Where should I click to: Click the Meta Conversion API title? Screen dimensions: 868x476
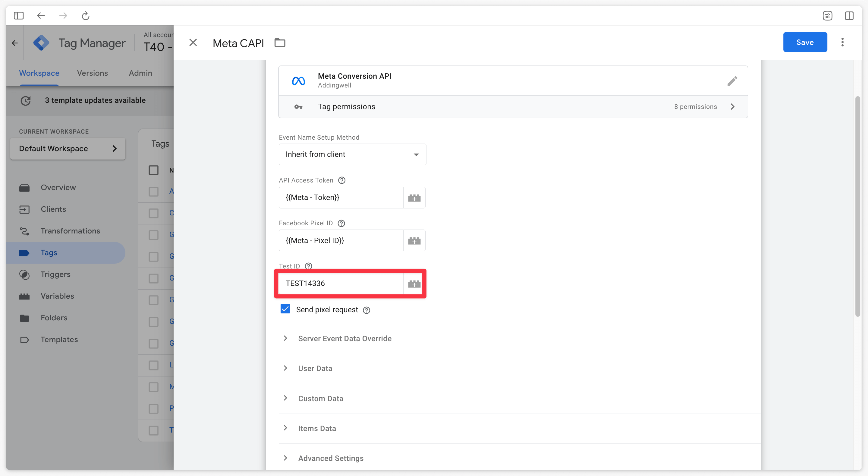(354, 76)
